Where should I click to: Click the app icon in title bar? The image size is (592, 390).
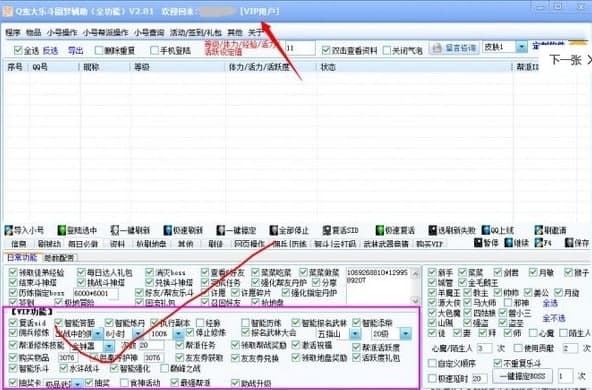point(8,11)
